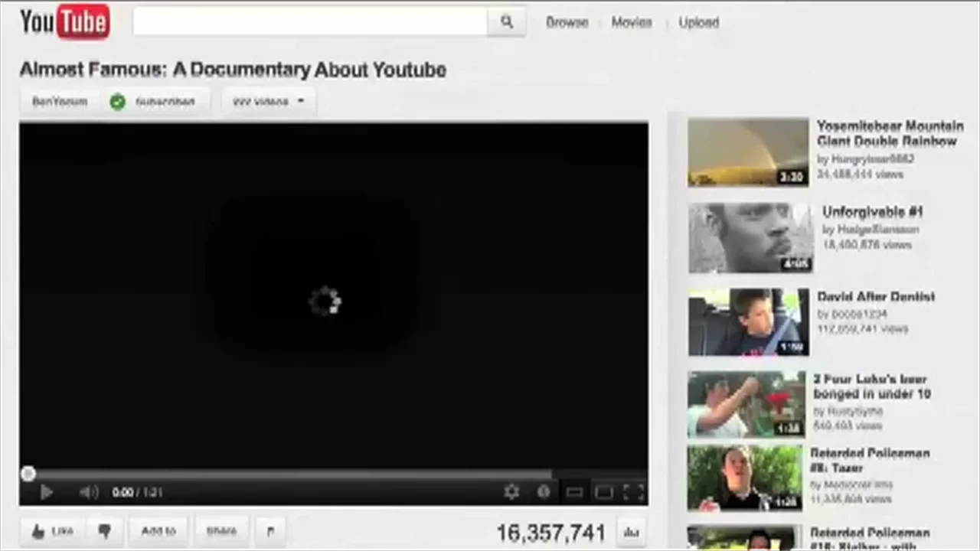Click the watch later clock icon

tap(544, 492)
